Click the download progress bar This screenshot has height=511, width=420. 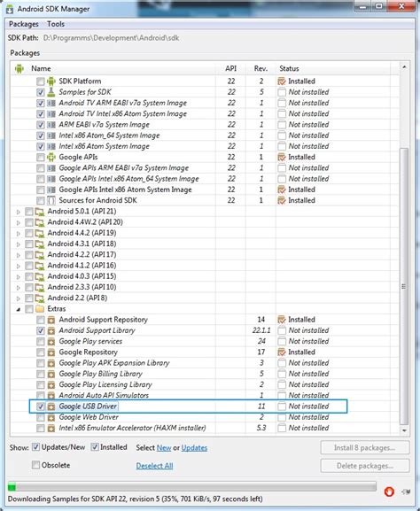pyautogui.click(x=191, y=487)
